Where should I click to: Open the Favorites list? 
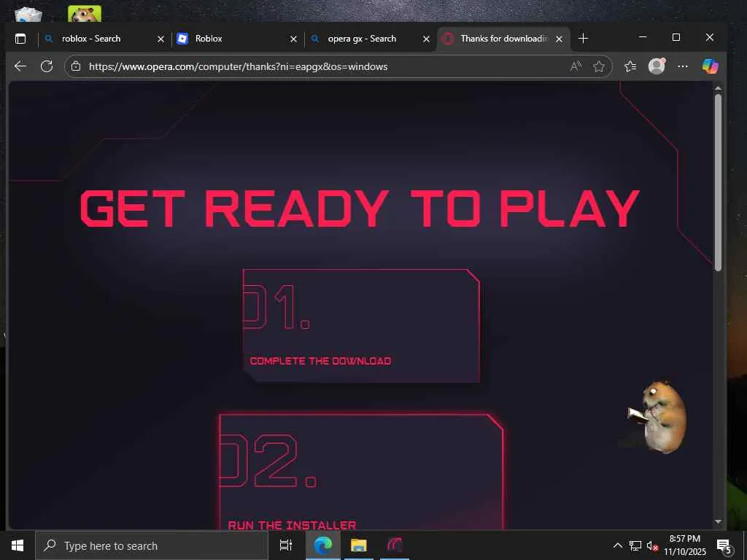(x=630, y=66)
